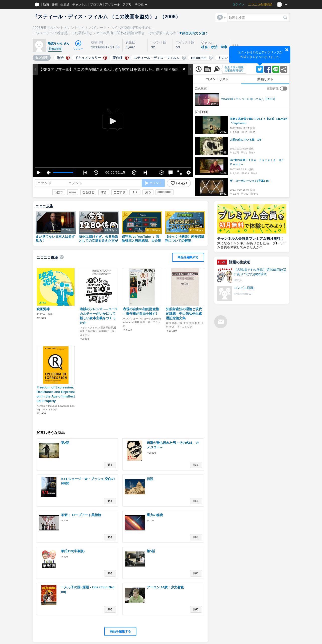
Task: Follow uploader with the star icon
Action: click(x=78, y=43)
